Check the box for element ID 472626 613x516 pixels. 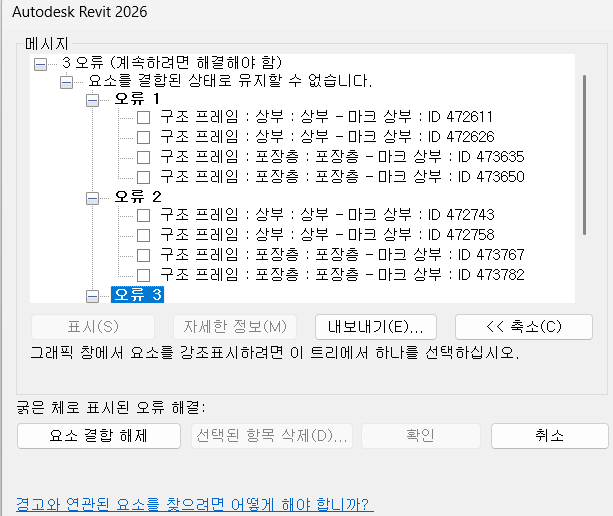pos(144,137)
